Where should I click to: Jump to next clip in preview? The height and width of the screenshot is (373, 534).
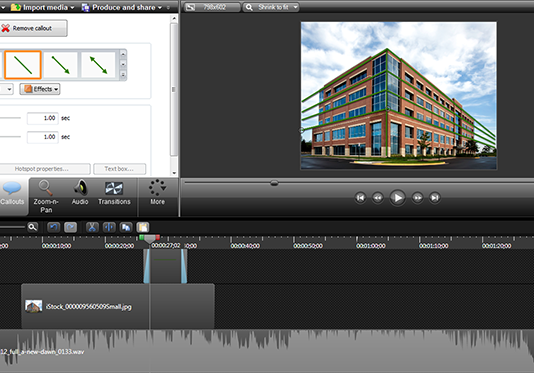(435, 198)
